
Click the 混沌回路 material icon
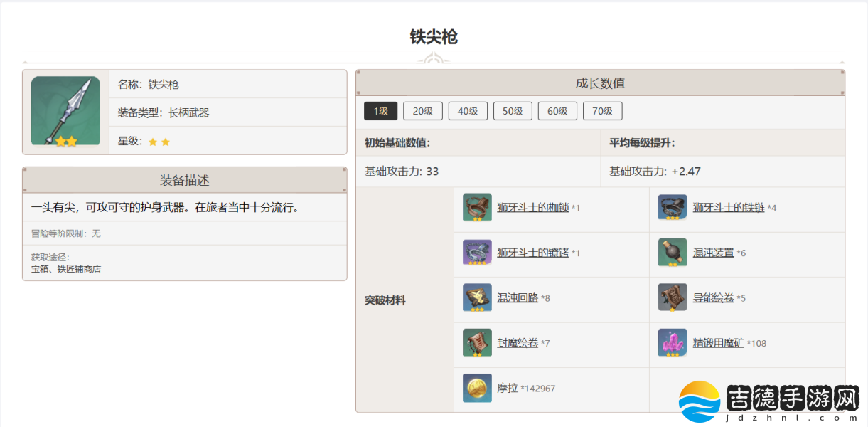pos(477,297)
